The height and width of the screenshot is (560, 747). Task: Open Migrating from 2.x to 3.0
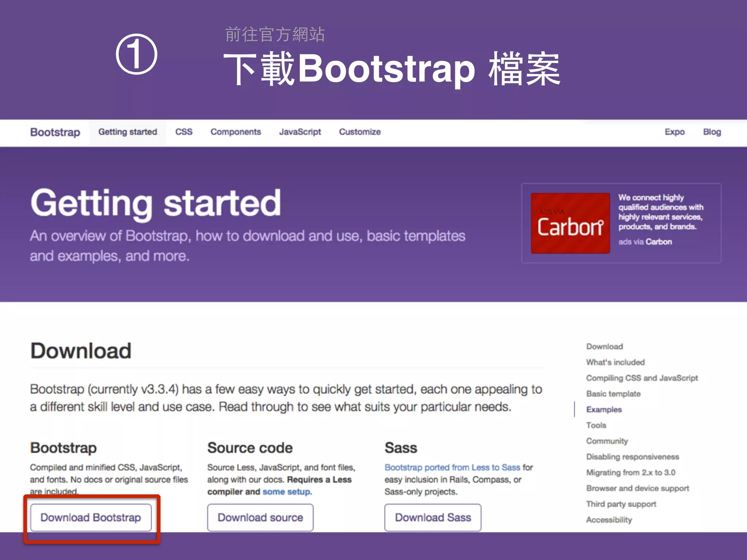tap(631, 472)
